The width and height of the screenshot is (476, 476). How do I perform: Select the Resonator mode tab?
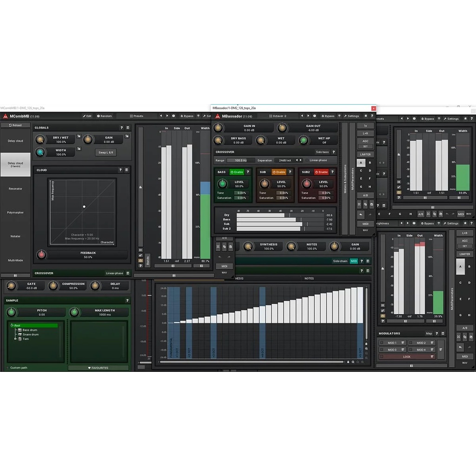pyautogui.click(x=15, y=189)
